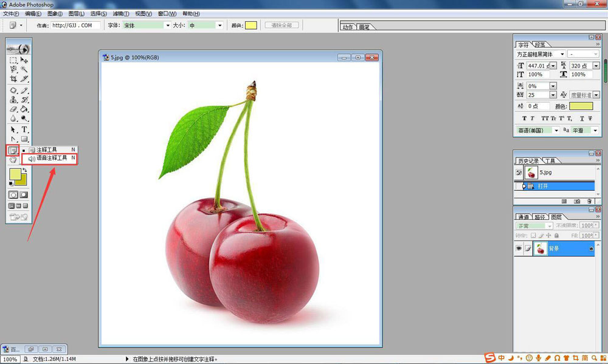Screen dimensions: 608x364
Task: Select the Hand tool
Action: click(x=13, y=159)
